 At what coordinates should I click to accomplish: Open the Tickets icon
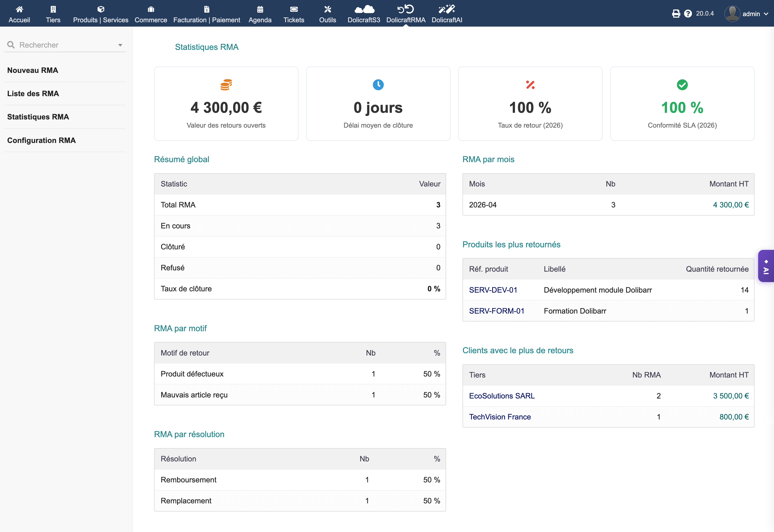click(x=294, y=9)
